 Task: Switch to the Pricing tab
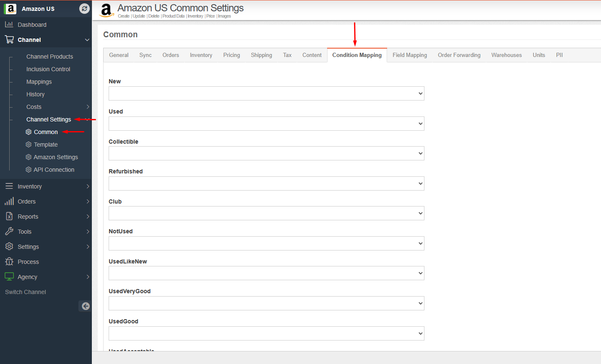[x=232, y=55]
